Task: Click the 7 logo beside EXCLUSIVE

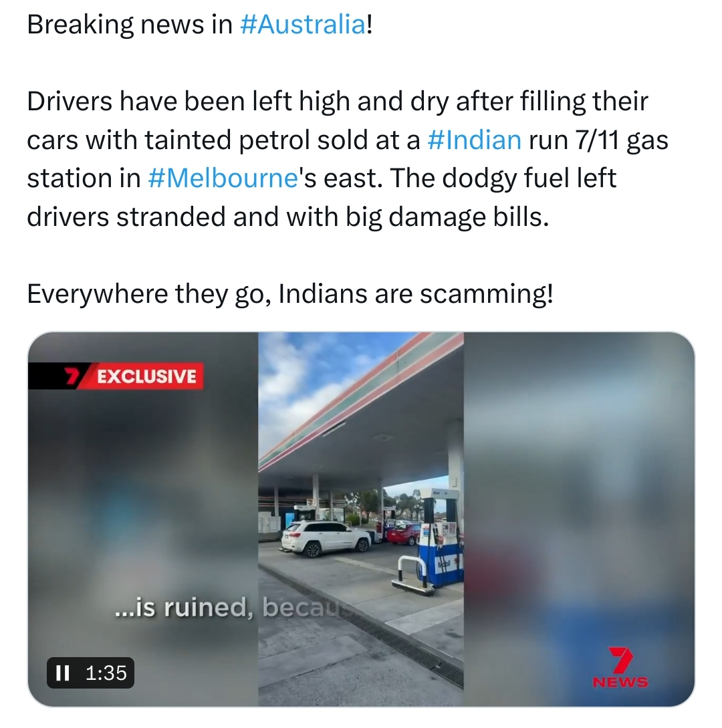Action: point(71,376)
